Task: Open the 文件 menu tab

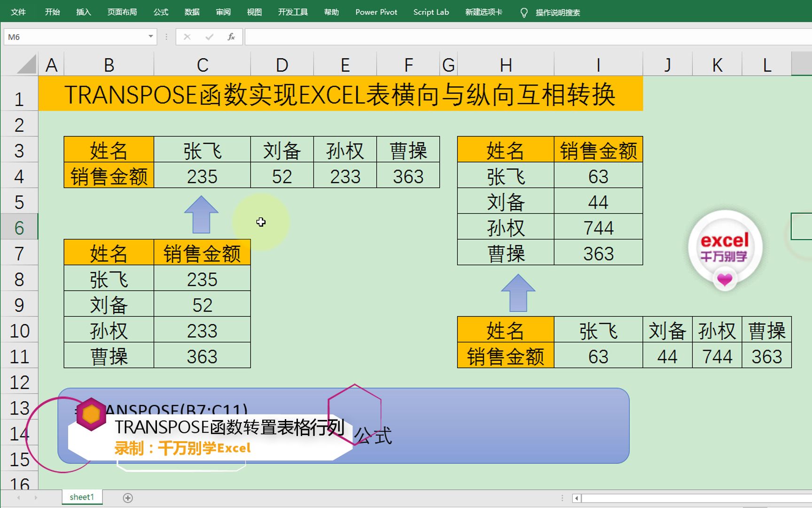Action: 18,12
